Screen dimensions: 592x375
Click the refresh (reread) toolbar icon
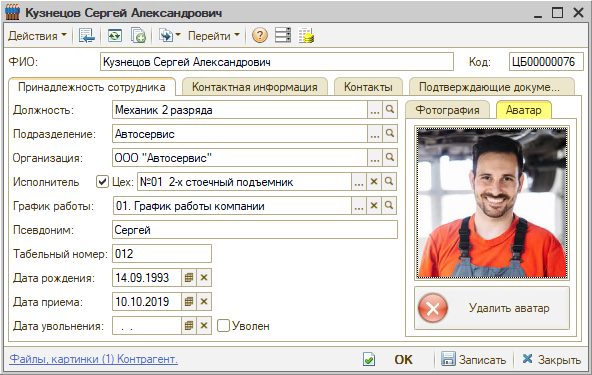pos(115,36)
